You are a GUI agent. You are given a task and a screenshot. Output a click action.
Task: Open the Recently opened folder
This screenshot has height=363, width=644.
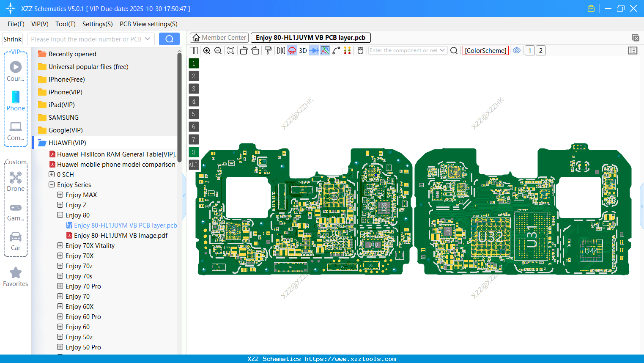click(67, 54)
